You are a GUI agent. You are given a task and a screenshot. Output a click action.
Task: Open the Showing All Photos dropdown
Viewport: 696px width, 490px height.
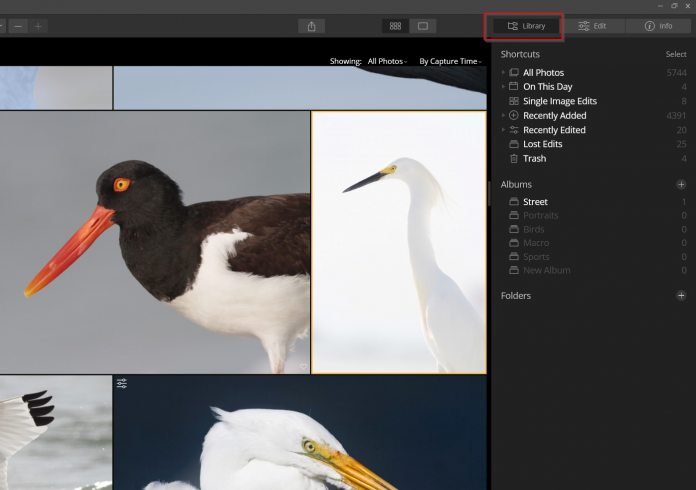[x=388, y=61]
